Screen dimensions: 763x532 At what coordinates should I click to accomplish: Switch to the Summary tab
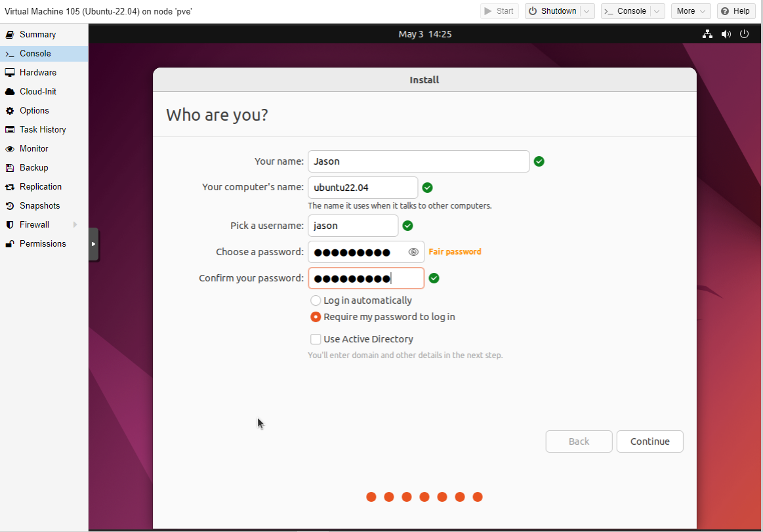[x=37, y=35]
